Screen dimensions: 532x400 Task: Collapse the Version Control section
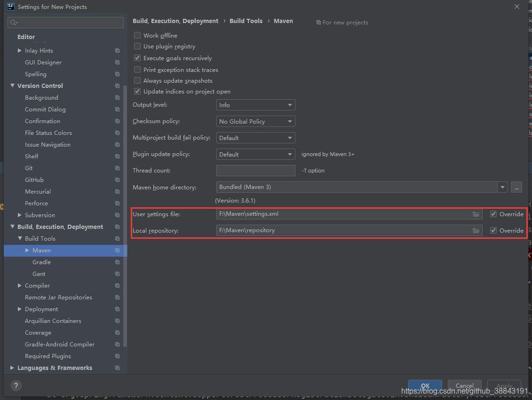click(12, 86)
